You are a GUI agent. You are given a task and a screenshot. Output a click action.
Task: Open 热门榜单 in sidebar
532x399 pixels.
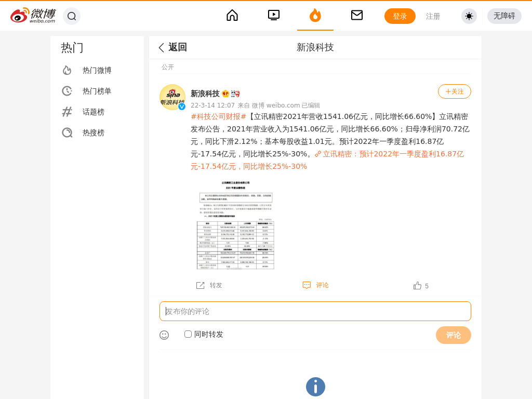pos(97,91)
